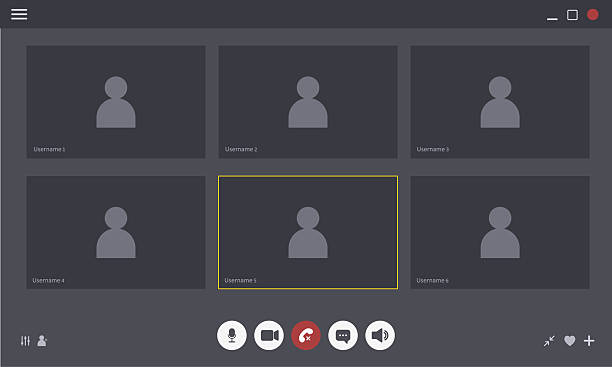Mute the microphone
Viewport: 612px width, 367px height.
[232, 335]
